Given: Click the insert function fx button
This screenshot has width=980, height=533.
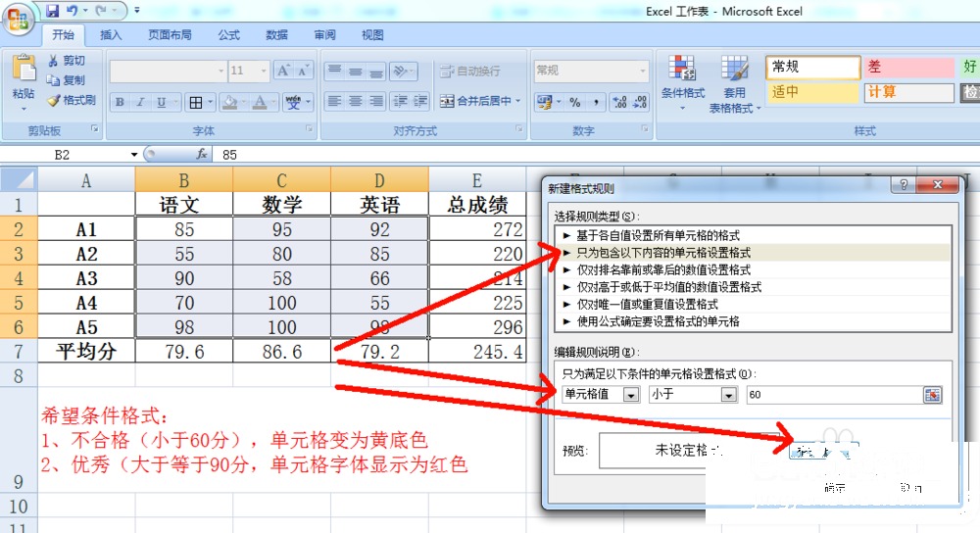Looking at the screenshot, I should pos(201,154).
